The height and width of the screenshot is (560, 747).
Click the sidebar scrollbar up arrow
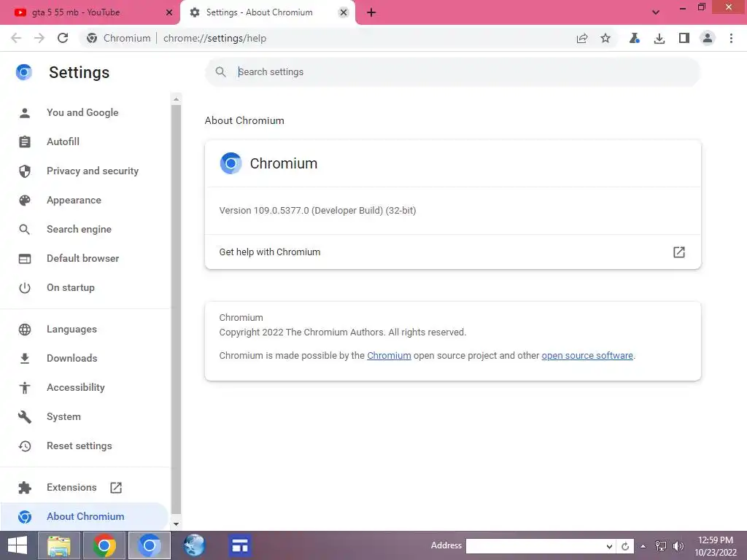(176, 99)
